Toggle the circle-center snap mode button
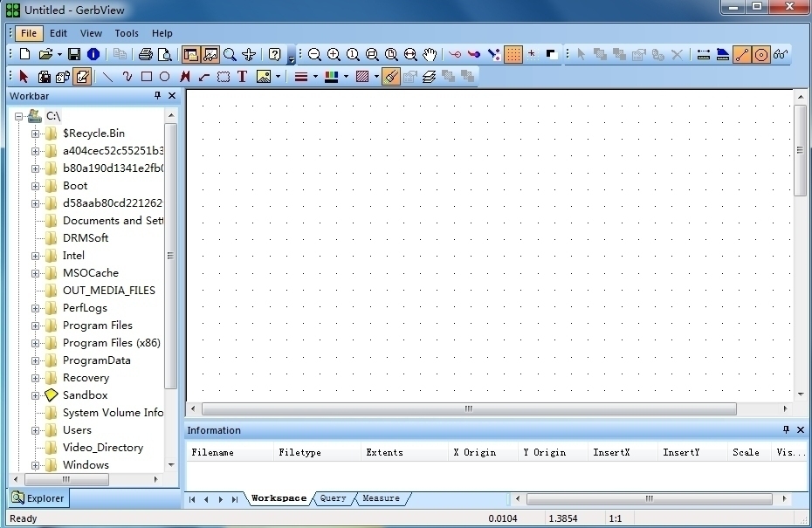This screenshot has height=528, width=812. (761, 54)
